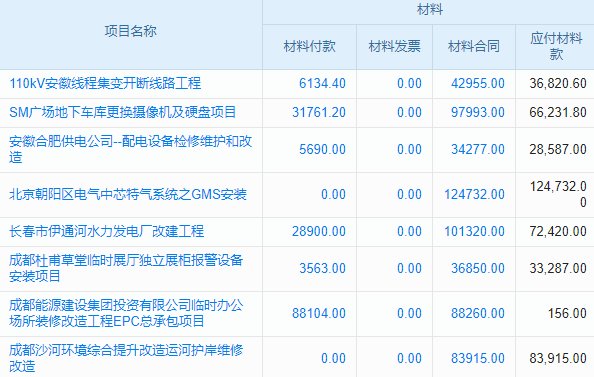Open project 长春市伊通河水力发电厂改建工程
594x377 pixels.
tap(106, 231)
